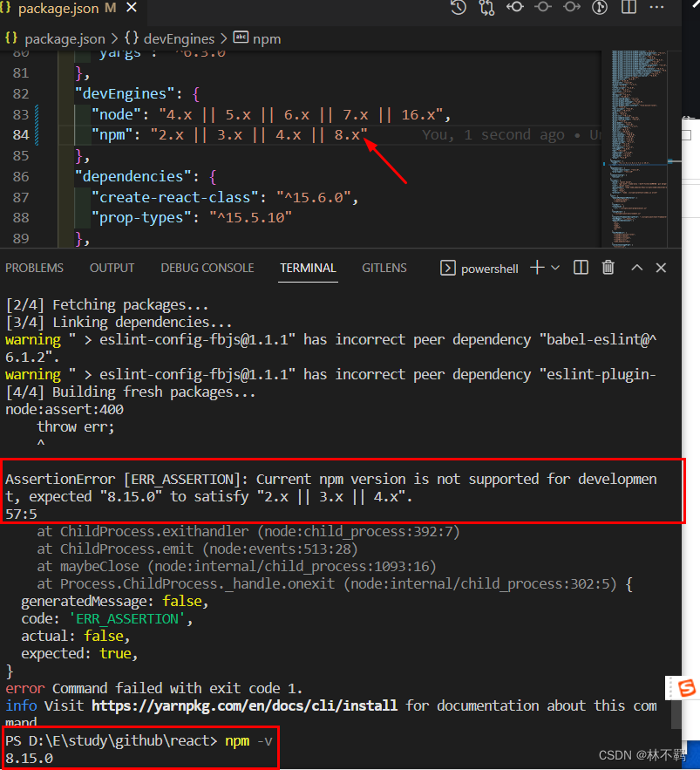Open the DEBUG CONSOLE tab

(207, 268)
